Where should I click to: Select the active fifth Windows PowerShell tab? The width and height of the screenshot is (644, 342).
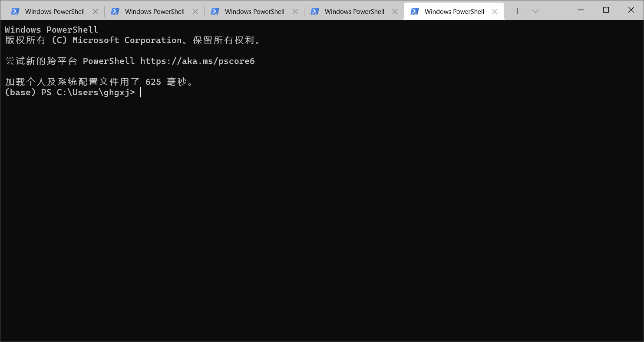454,12
